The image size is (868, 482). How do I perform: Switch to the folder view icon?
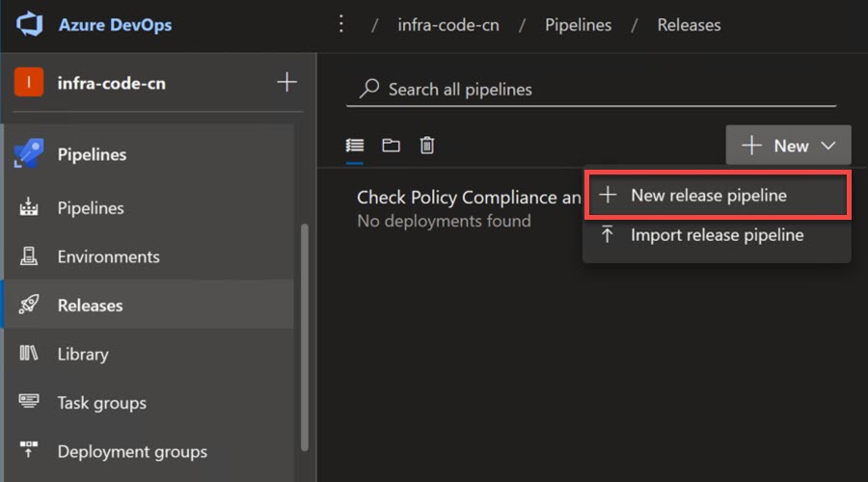pyautogui.click(x=391, y=146)
